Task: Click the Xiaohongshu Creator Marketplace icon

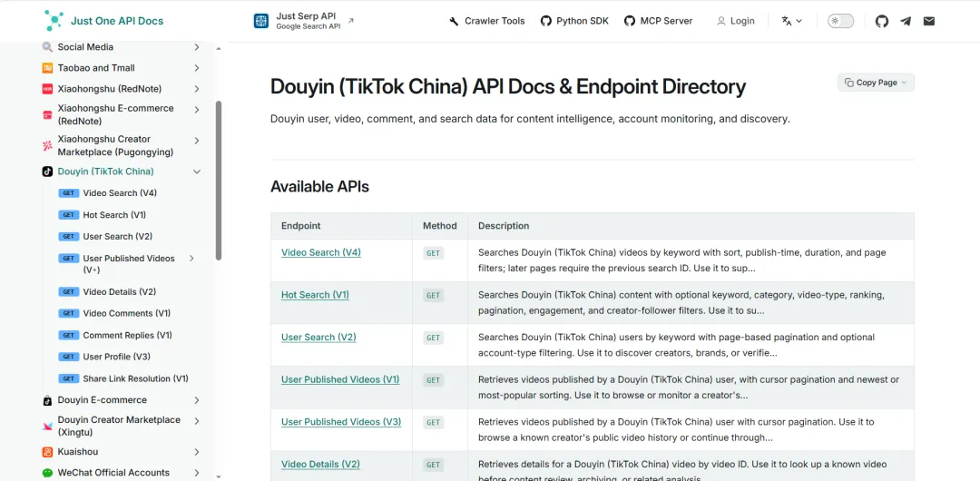Action: (47, 146)
